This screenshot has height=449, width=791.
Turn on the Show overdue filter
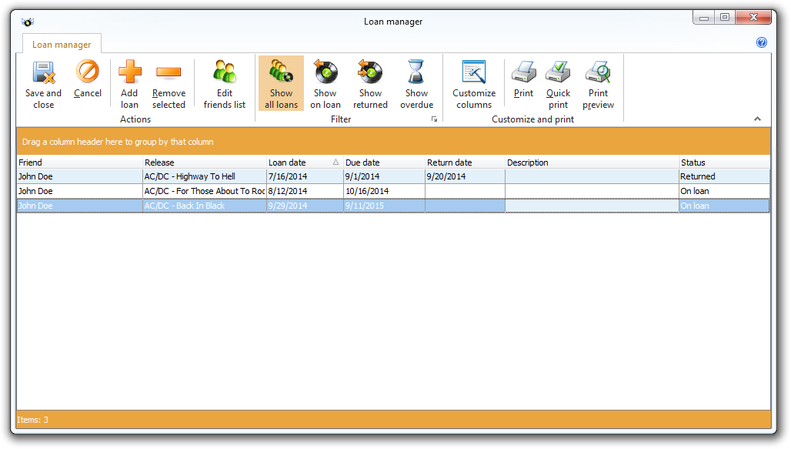point(416,73)
